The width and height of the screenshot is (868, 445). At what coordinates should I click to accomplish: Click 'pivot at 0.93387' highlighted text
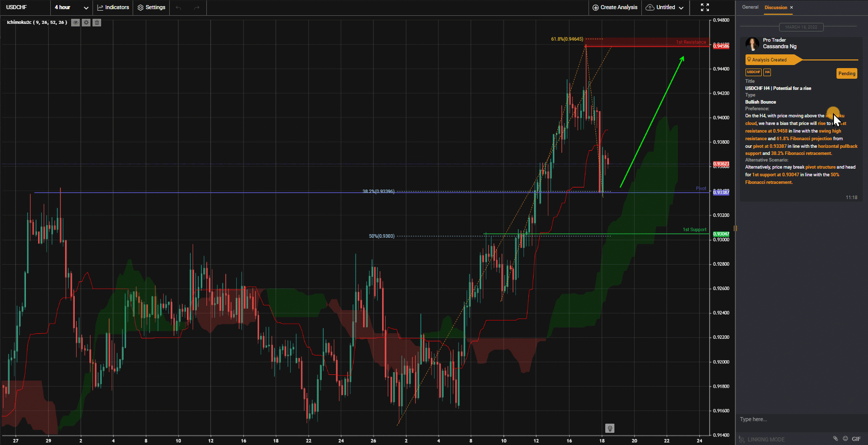click(770, 146)
